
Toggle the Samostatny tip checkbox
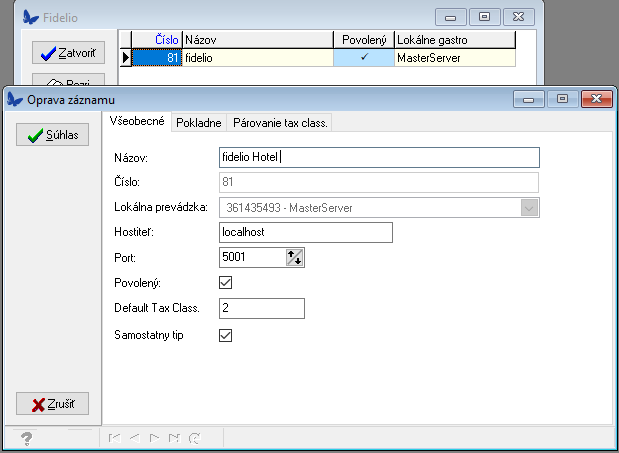point(225,335)
